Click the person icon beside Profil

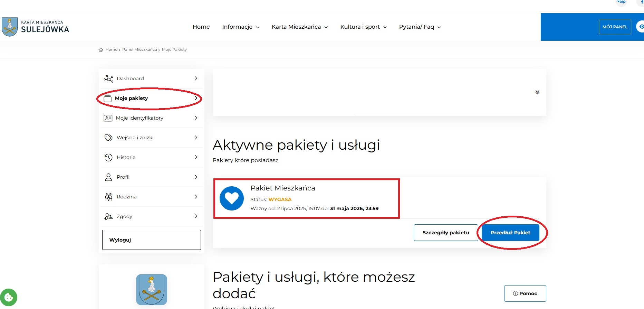(108, 177)
